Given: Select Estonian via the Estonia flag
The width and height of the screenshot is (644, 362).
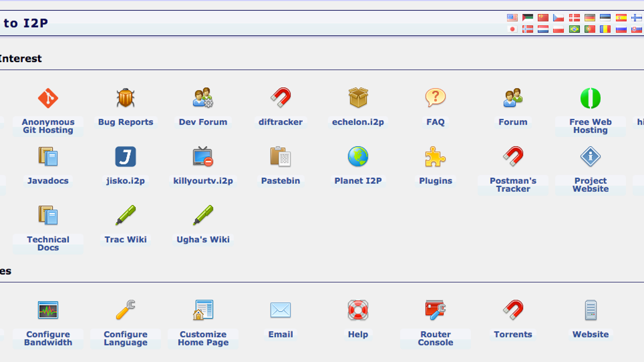Looking at the screenshot, I should (x=605, y=18).
